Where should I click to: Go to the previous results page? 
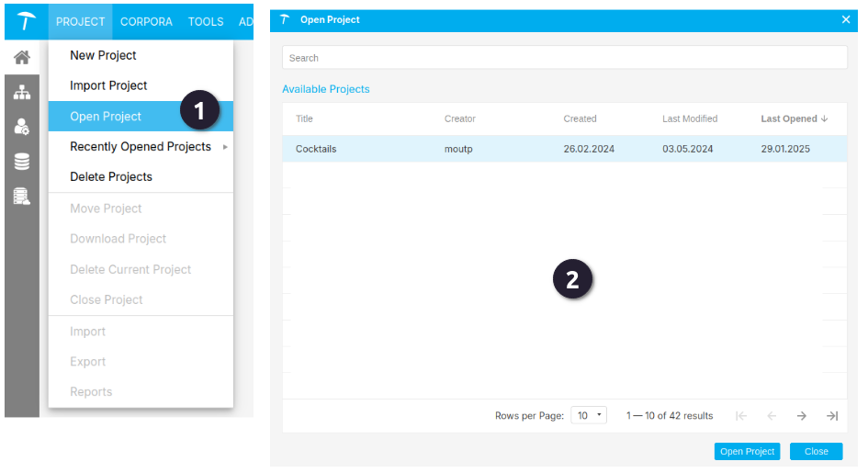point(772,416)
